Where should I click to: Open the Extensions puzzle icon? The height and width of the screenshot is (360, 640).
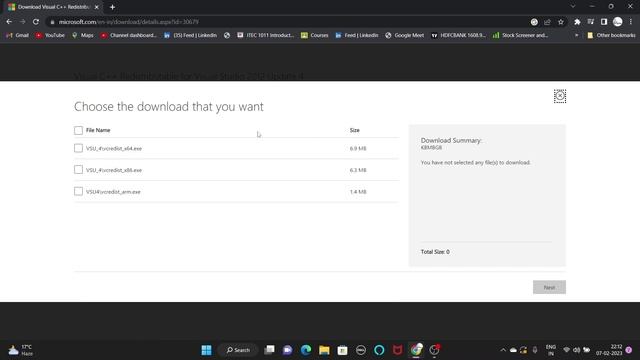pyautogui.click(x=577, y=22)
